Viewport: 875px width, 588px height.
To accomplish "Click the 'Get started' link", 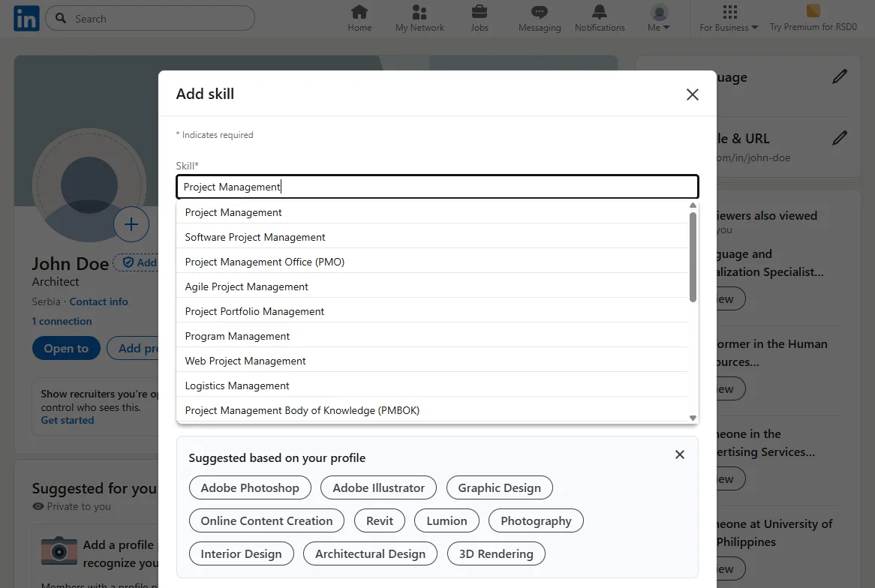I will 67,420.
